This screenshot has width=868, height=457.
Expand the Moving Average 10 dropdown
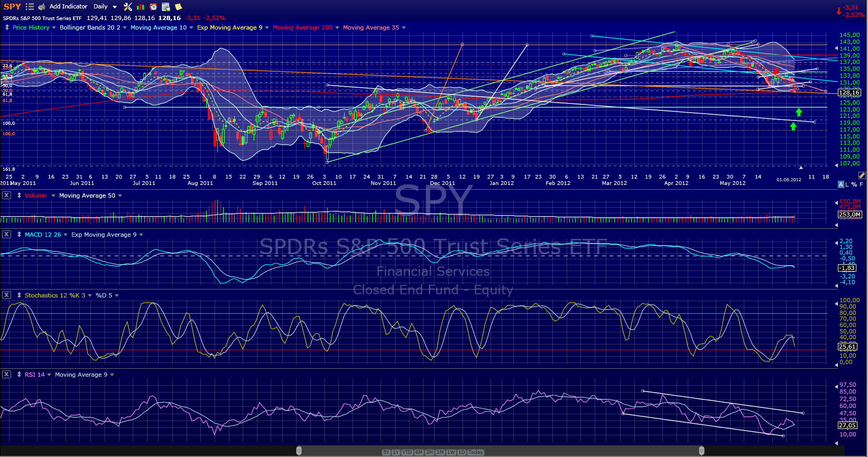point(191,28)
